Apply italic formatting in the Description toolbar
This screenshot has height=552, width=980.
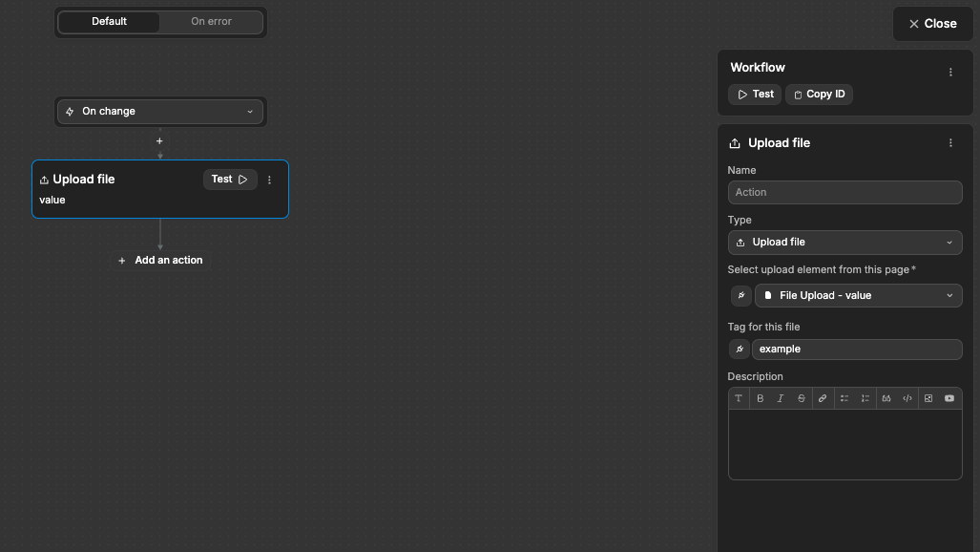point(780,398)
